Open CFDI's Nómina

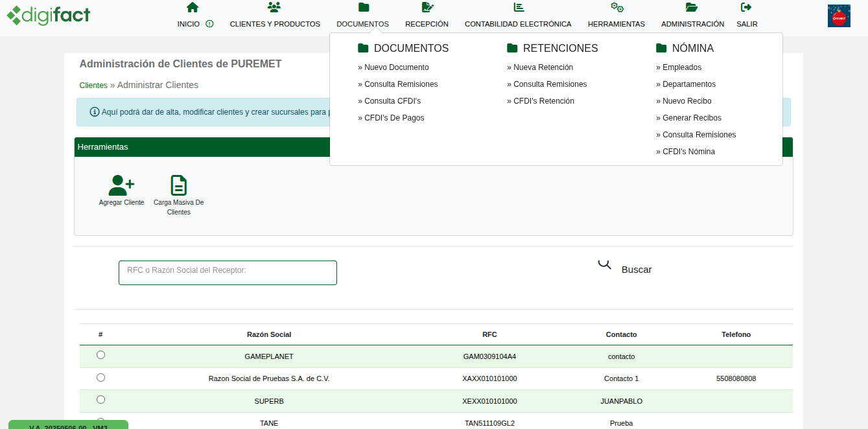(686, 152)
